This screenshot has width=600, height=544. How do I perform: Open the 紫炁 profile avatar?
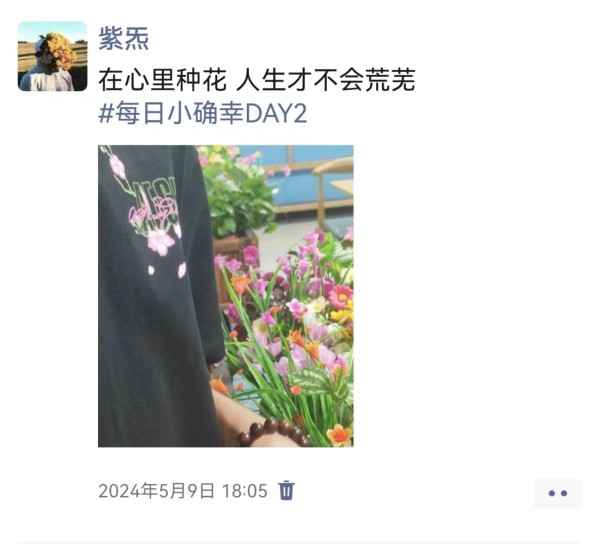52,56
